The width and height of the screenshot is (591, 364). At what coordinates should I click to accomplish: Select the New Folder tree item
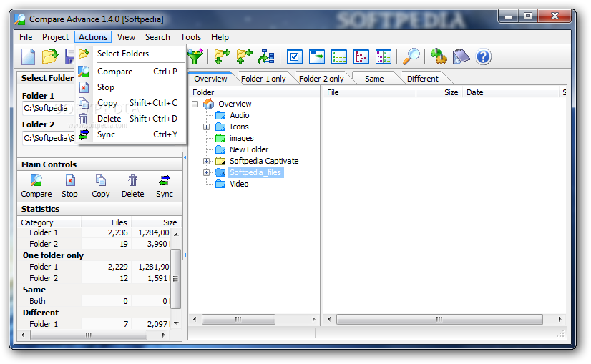[x=249, y=149]
